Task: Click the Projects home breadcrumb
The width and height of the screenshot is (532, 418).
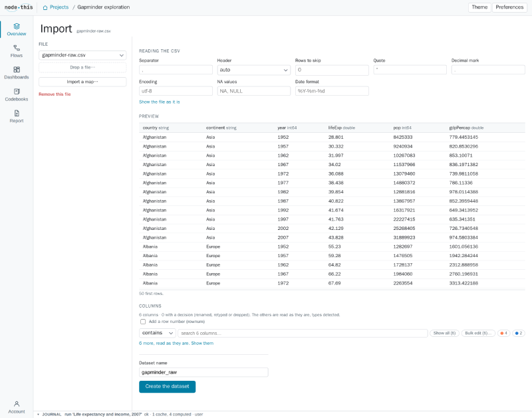Action: pyautogui.click(x=56, y=7)
